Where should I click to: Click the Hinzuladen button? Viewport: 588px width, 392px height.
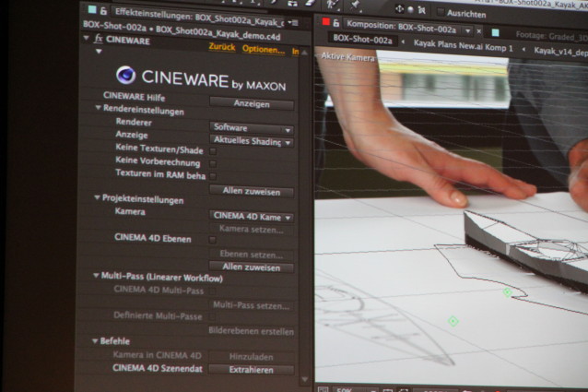pos(252,356)
